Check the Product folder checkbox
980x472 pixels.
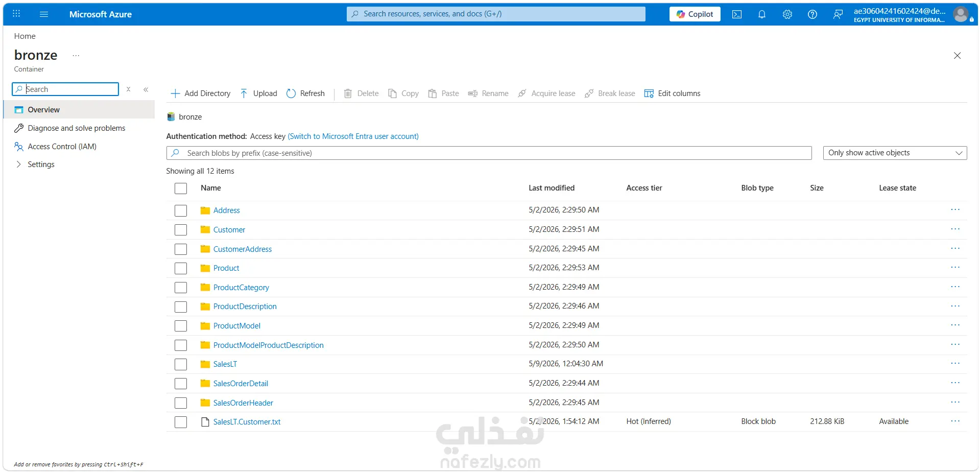(181, 268)
